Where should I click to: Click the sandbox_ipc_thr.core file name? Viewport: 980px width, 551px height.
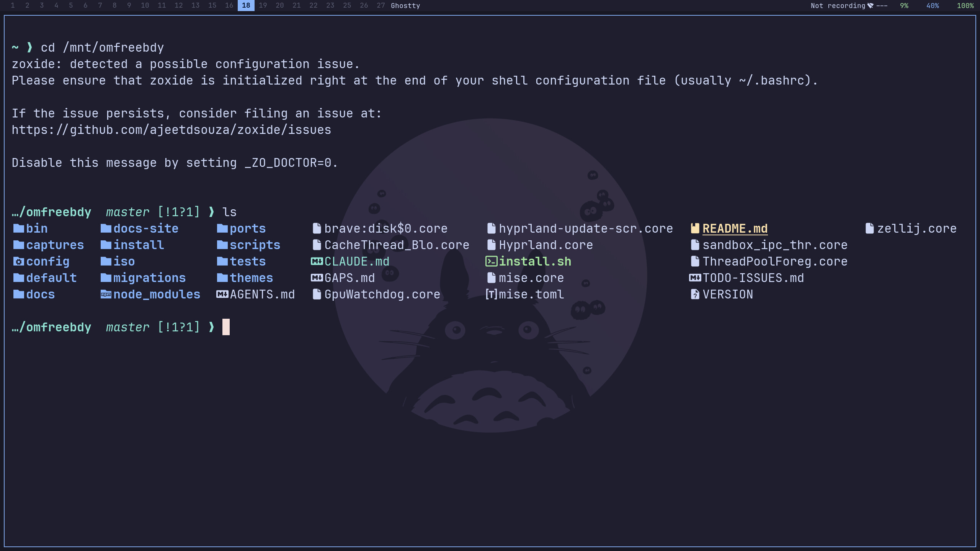point(775,245)
